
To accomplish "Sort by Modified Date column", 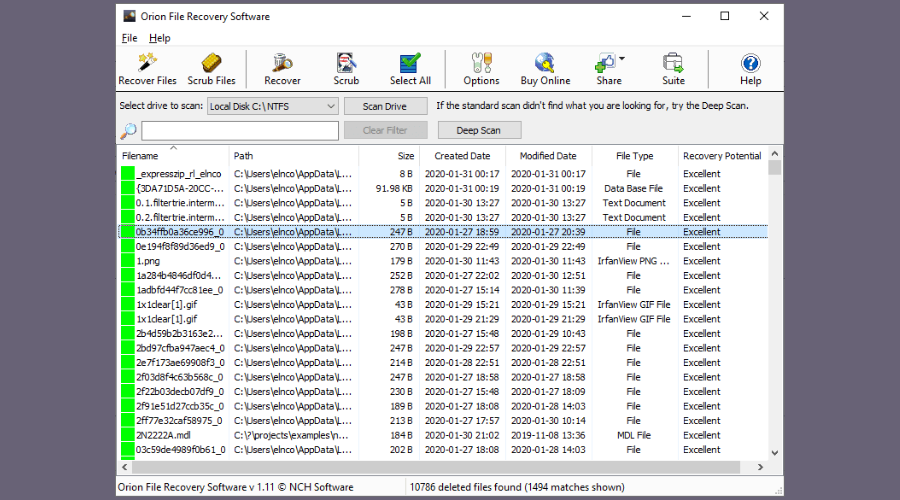I will click(x=548, y=156).
